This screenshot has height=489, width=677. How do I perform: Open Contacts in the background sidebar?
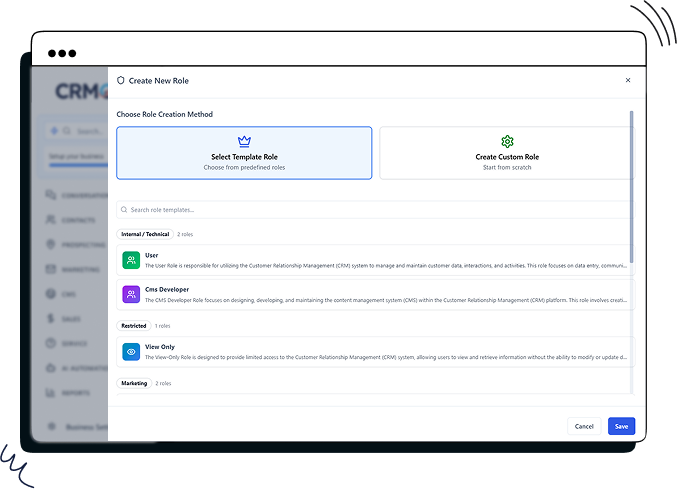pyautogui.click(x=71, y=220)
